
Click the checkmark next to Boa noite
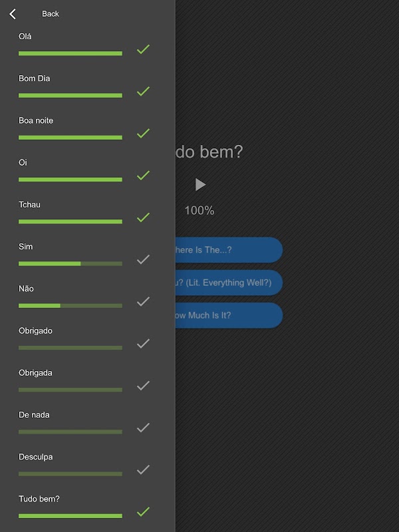pyautogui.click(x=143, y=134)
